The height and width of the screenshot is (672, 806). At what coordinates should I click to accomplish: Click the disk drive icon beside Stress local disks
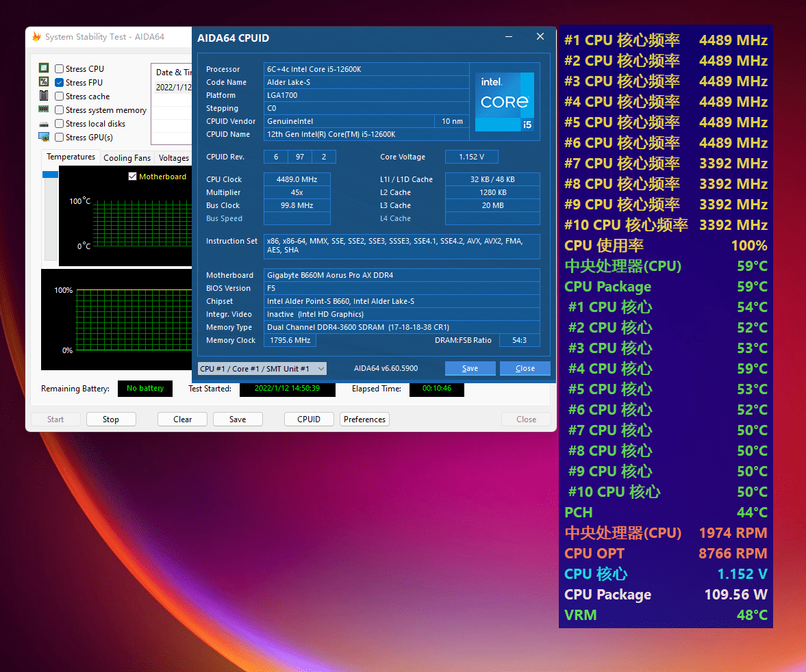click(44, 123)
